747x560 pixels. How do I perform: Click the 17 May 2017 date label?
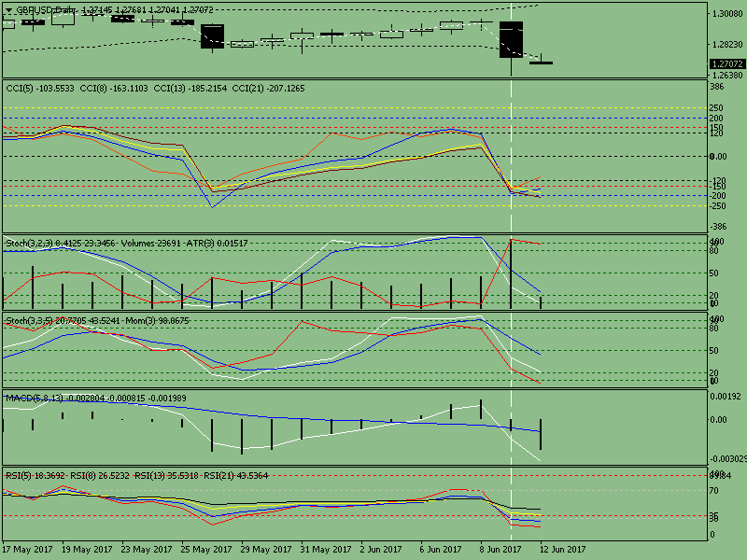pos(27,550)
